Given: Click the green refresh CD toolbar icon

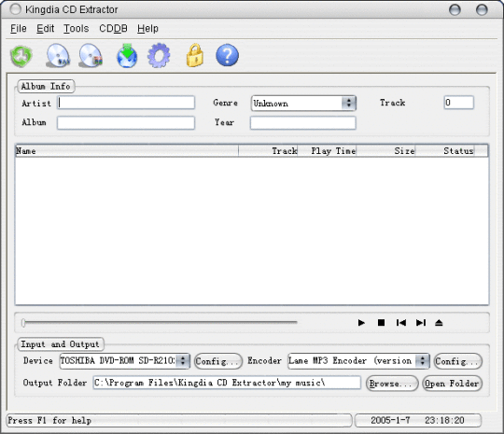Looking at the screenshot, I should tap(21, 56).
